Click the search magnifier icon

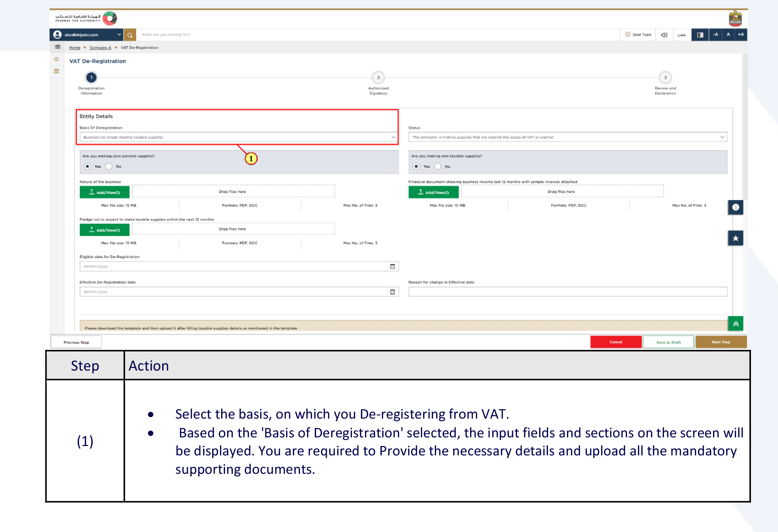point(130,35)
